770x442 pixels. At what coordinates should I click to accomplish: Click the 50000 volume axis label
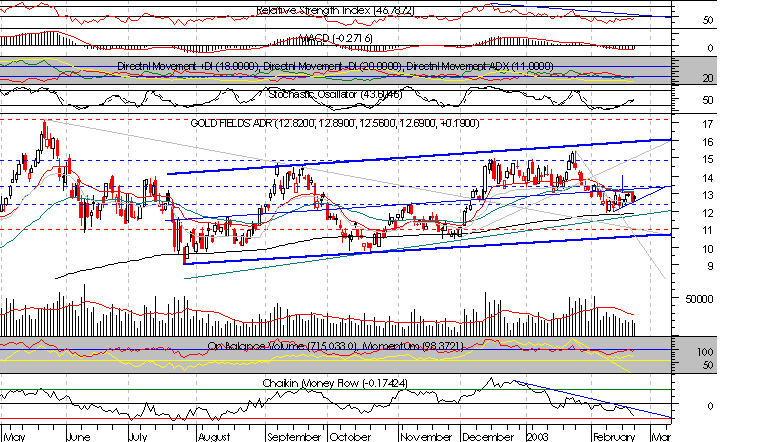(x=699, y=299)
